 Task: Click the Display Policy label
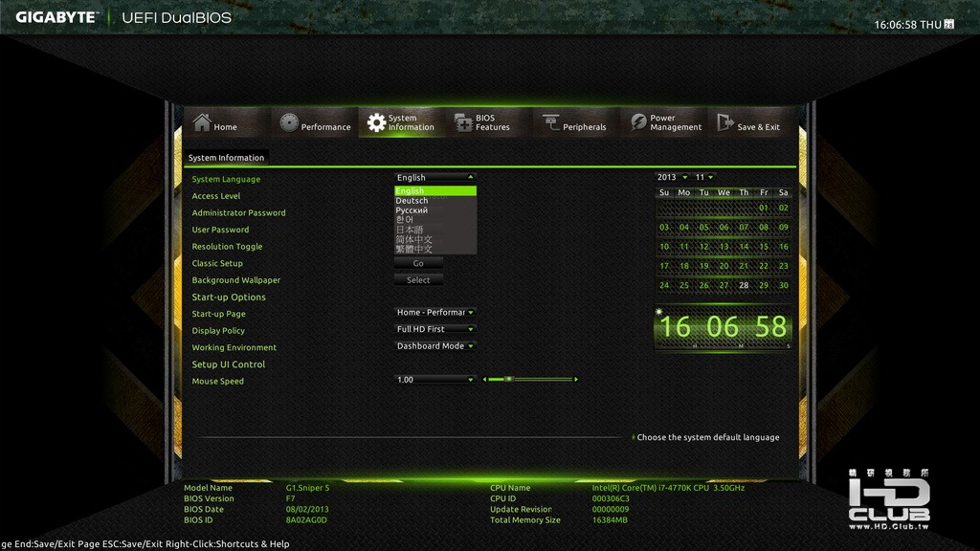point(218,331)
